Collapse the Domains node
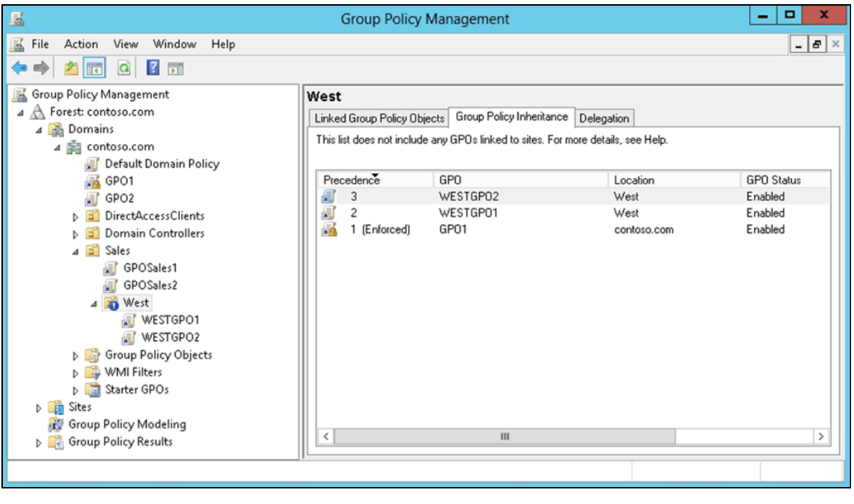The image size is (854, 504). (40, 131)
